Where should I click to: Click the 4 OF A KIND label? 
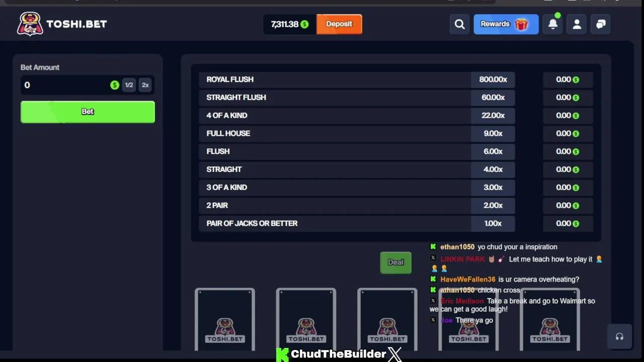coord(227,116)
